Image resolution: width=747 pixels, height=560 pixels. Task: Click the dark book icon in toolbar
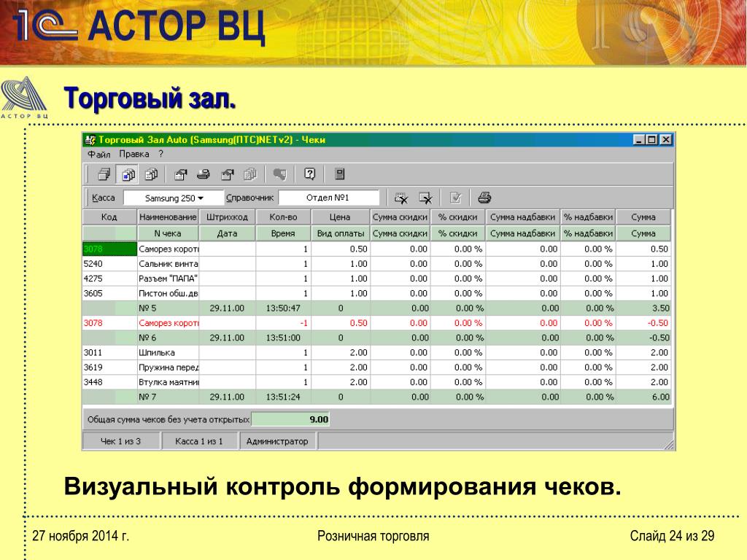(x=340, y=174)
